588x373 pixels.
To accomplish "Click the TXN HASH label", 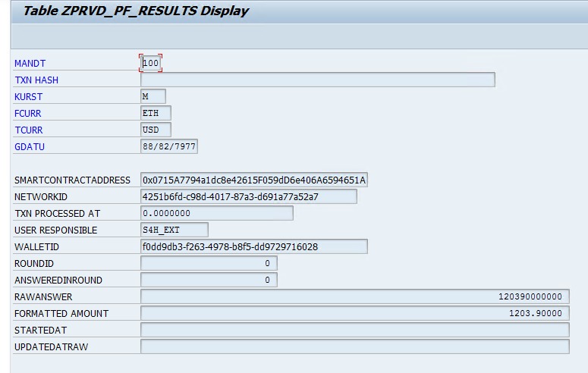I will pyautogui.click(x=36, y=80).
